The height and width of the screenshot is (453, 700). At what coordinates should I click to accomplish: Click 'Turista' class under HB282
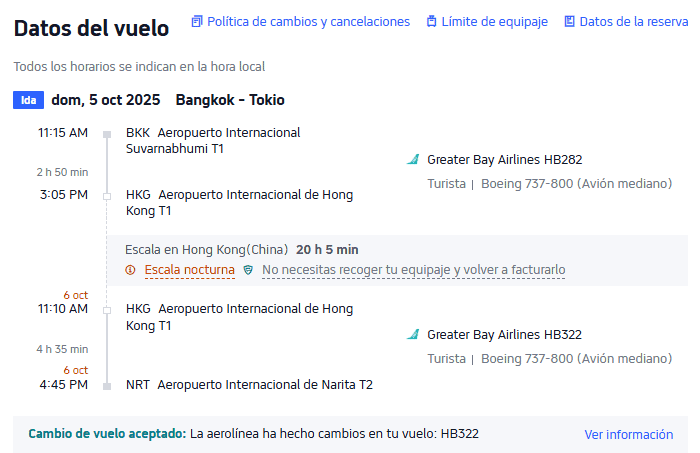point(446,184)
